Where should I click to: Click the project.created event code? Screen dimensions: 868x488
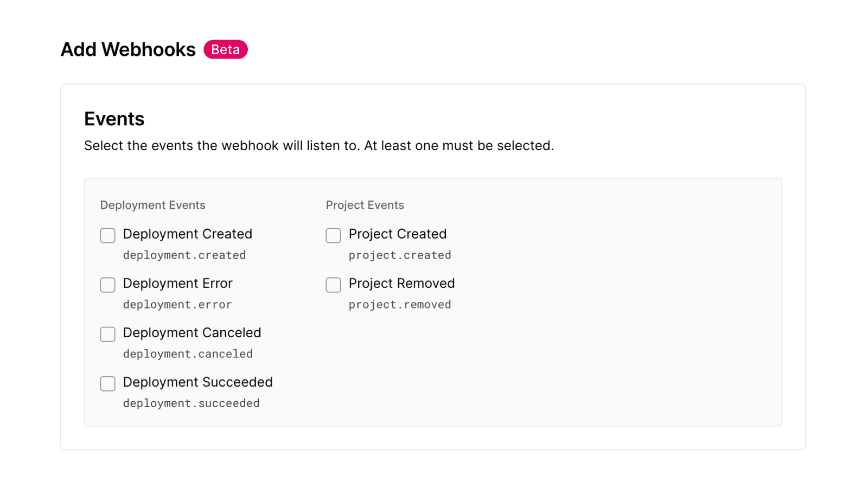click(x=399, y=255)
